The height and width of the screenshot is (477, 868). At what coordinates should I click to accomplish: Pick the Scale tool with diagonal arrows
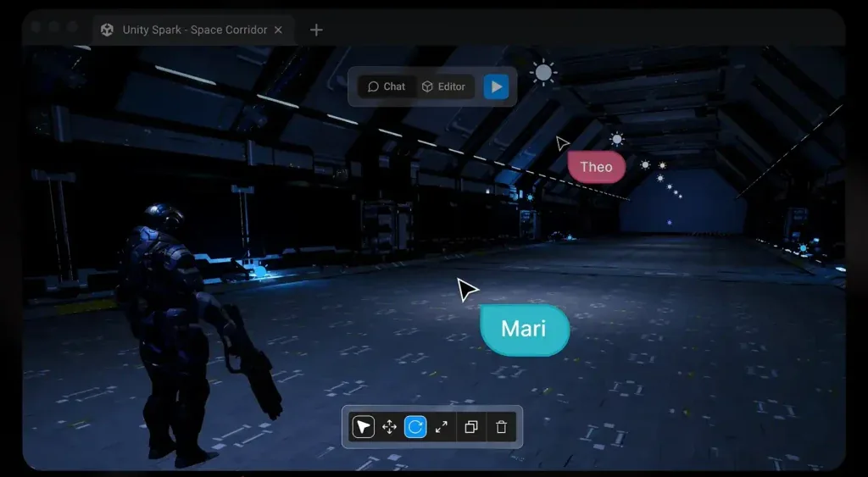441,427
